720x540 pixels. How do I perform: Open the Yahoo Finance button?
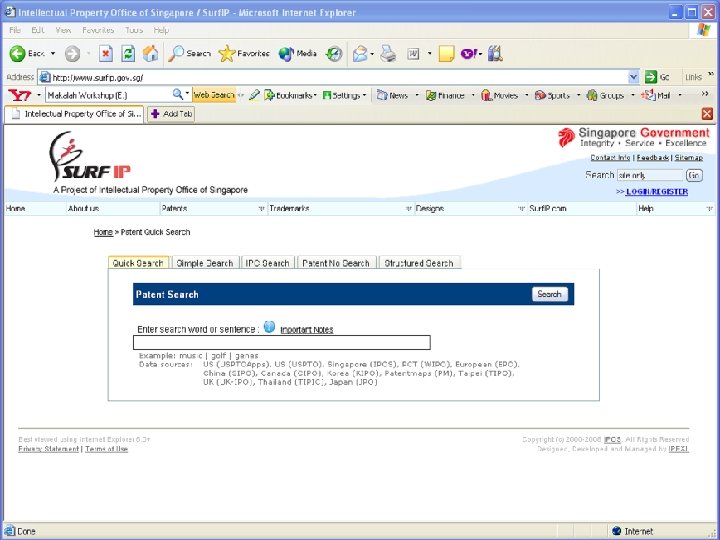445,95
